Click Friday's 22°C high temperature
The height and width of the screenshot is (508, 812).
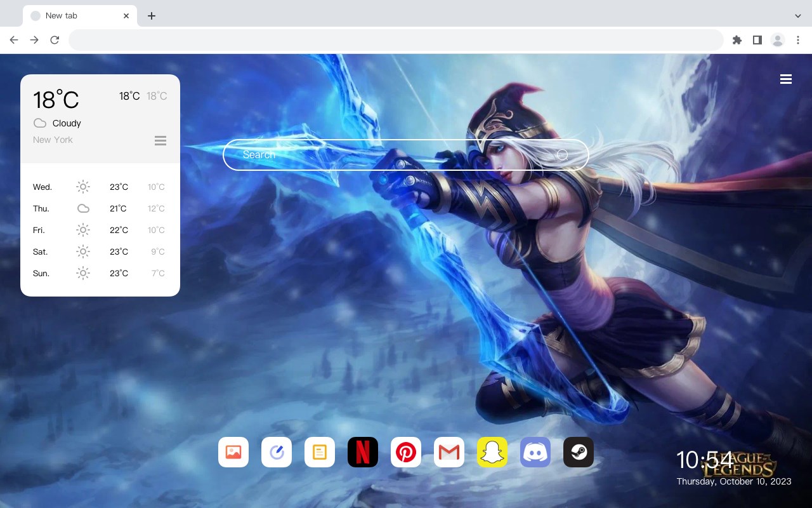119,230
